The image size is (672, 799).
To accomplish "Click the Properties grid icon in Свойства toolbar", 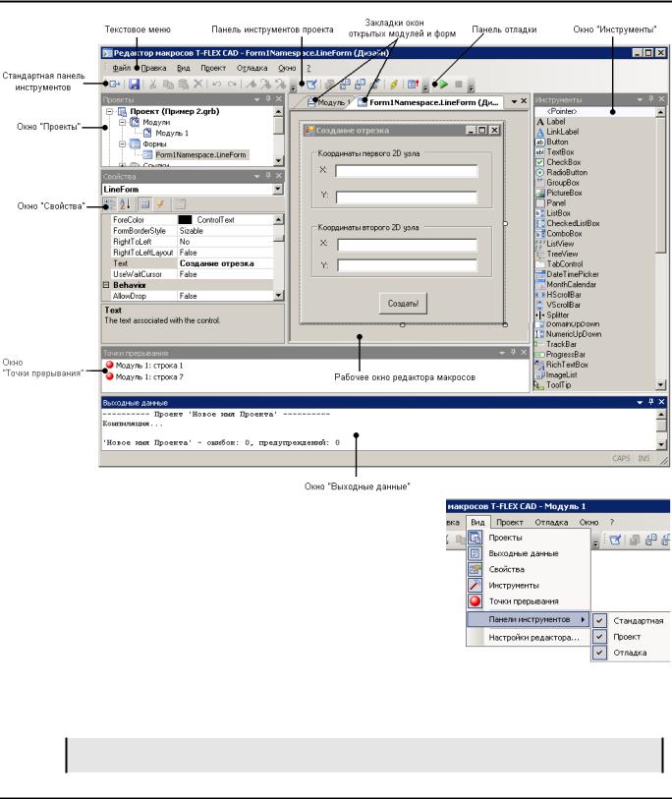I will coord(144,204).
